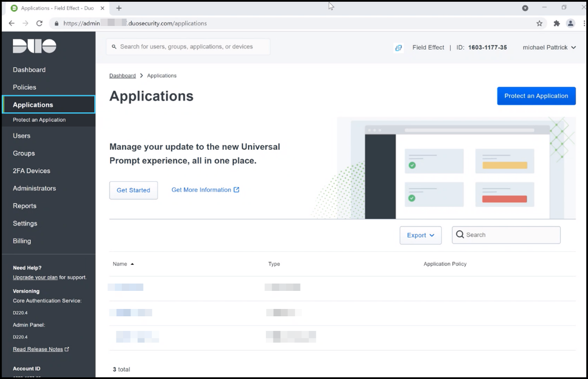The image size is (588, 379).
Task: Open Users in the sidebar
Action: tap(22, 136)
